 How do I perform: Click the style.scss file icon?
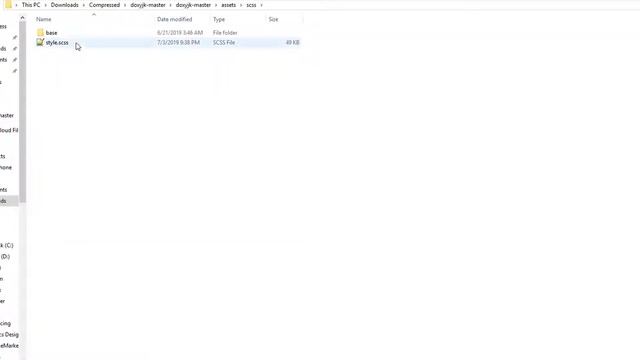click(40, 42)
